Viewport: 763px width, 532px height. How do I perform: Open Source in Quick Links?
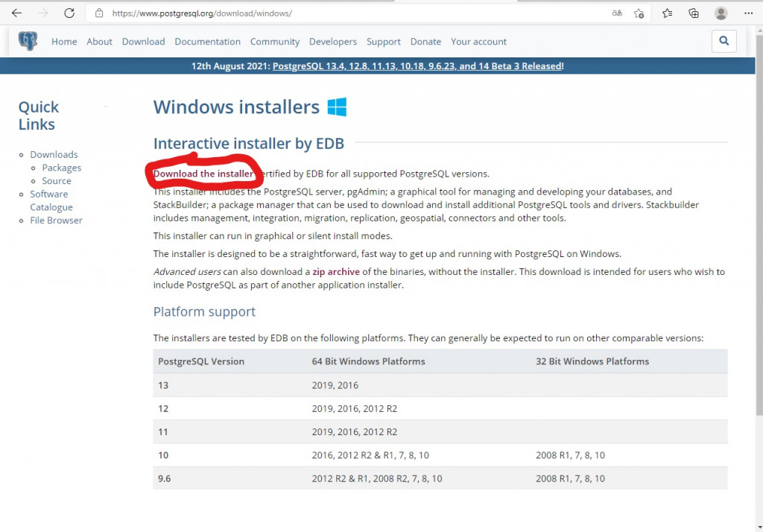pos(57,180)
